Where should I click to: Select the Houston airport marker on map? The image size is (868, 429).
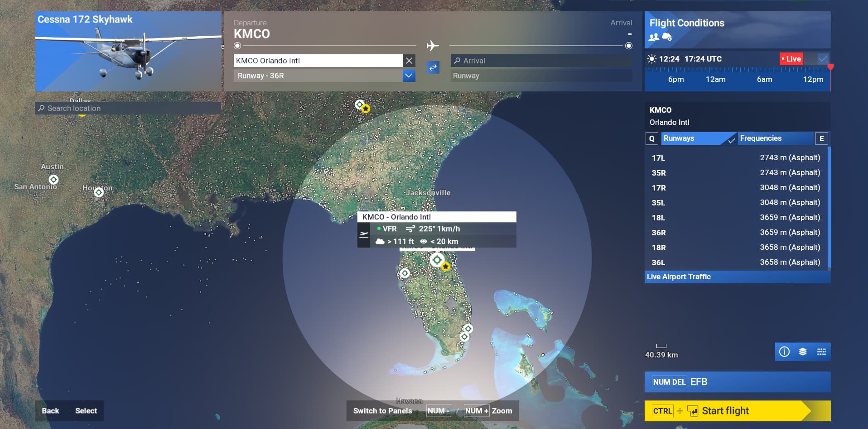pos(99,192)
